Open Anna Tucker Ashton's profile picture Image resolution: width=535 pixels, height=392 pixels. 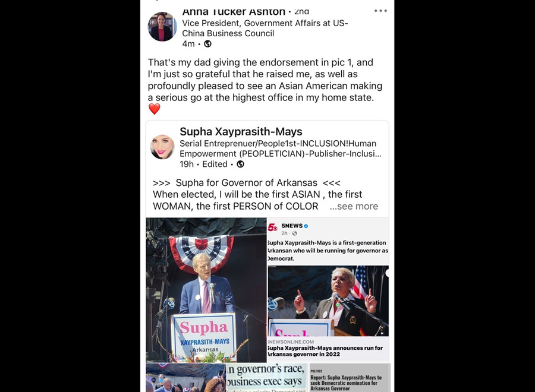coord(162,27)
